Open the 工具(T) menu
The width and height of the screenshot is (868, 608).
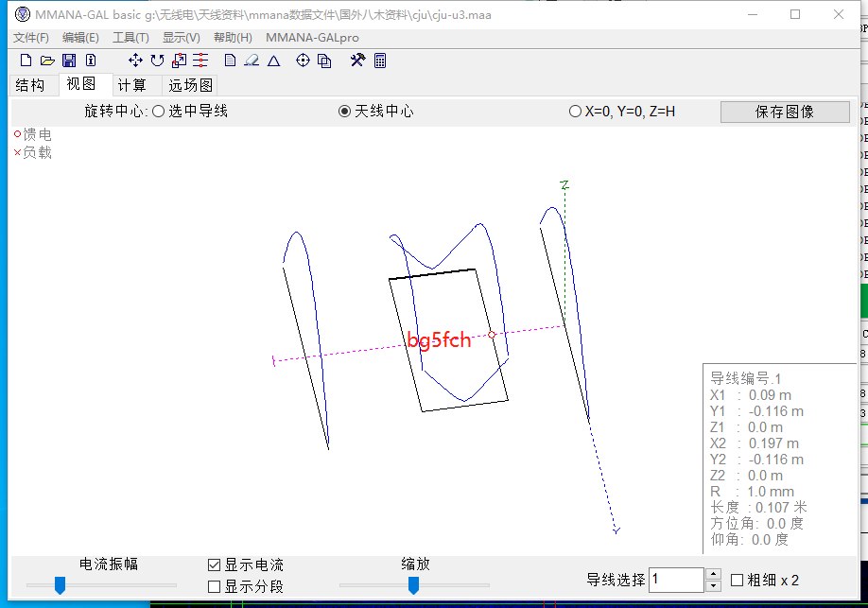130,38
